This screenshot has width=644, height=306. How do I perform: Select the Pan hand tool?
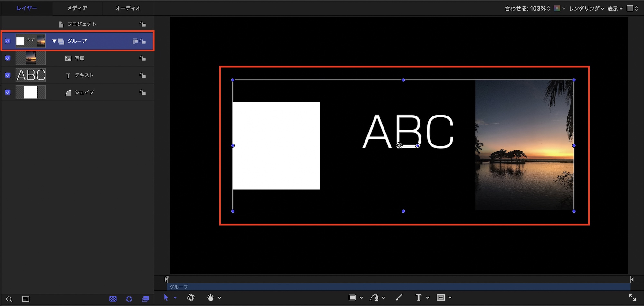coord(211,298)
